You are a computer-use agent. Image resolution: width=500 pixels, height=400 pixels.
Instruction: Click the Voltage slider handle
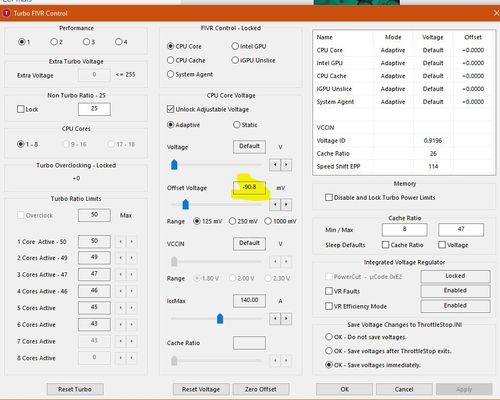coord(174,165)
